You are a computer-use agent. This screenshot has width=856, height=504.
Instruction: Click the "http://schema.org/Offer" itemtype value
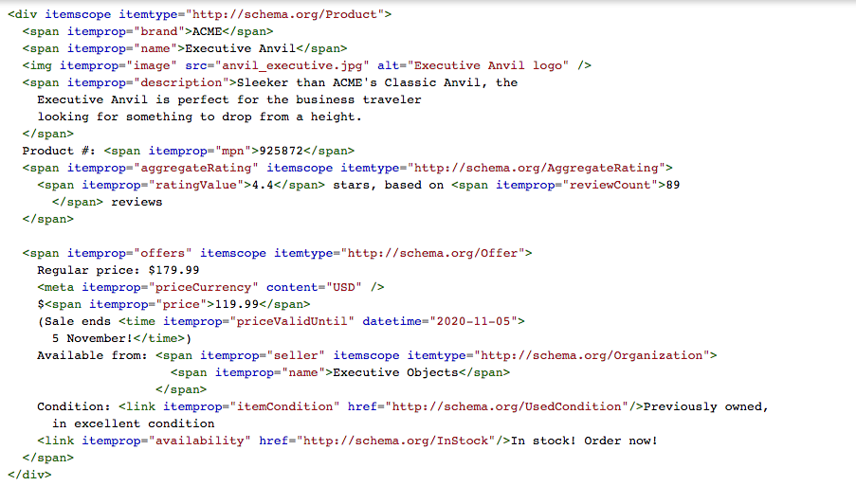(x=432, y=253)
